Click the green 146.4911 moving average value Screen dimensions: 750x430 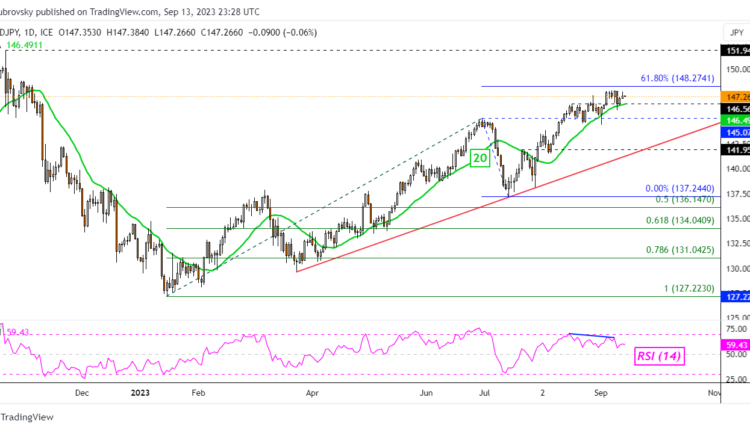(28, 45)
